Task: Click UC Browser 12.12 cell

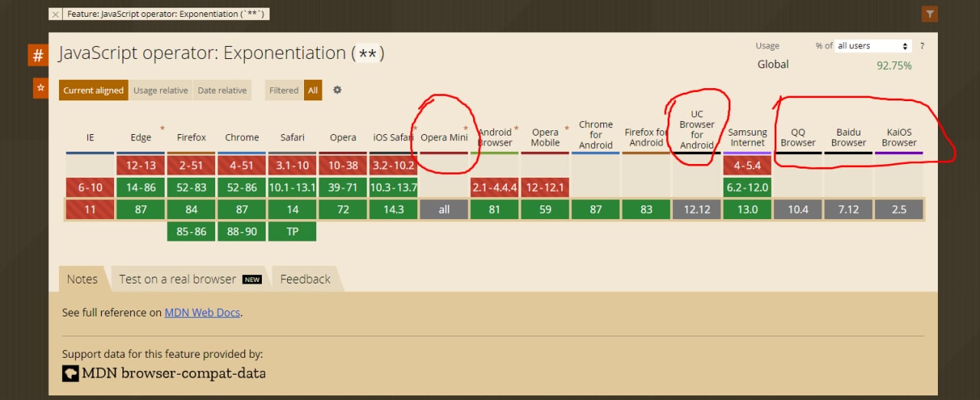Action: click(697, 209)
